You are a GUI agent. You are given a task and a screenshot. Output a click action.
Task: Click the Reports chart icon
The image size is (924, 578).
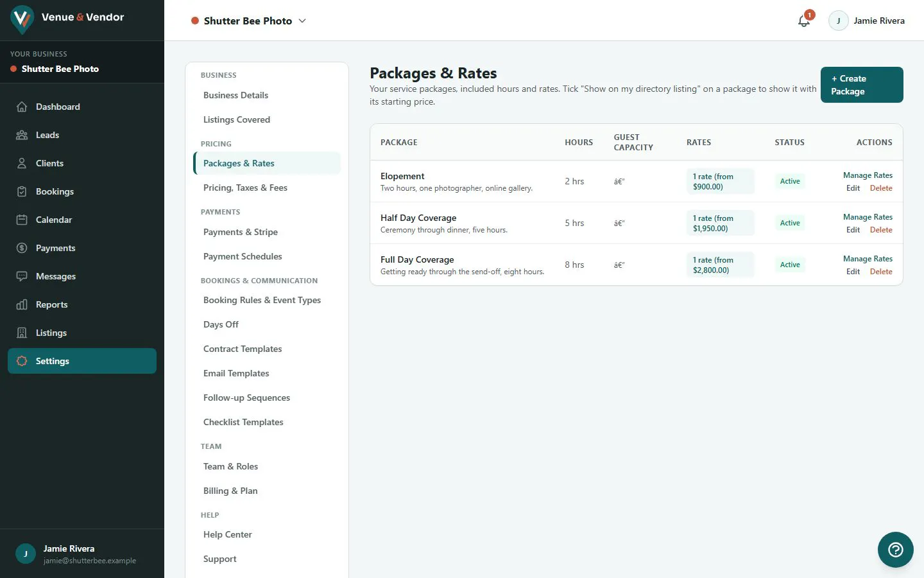point(22,304)
